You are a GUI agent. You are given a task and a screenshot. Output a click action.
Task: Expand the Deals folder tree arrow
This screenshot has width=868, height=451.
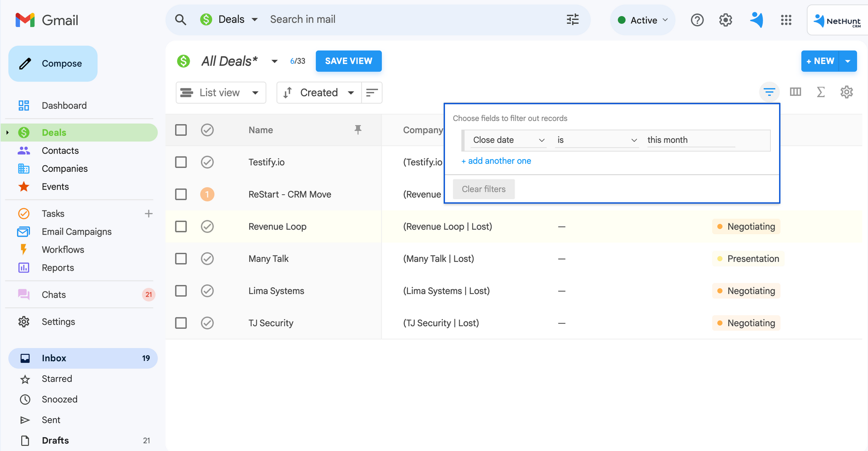click(x=7, y=133)
